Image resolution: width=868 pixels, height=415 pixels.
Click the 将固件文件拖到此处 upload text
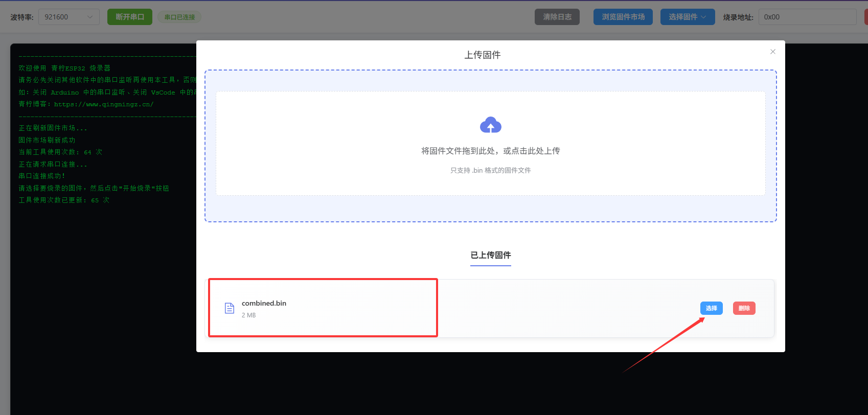click(x=490, y=151)
